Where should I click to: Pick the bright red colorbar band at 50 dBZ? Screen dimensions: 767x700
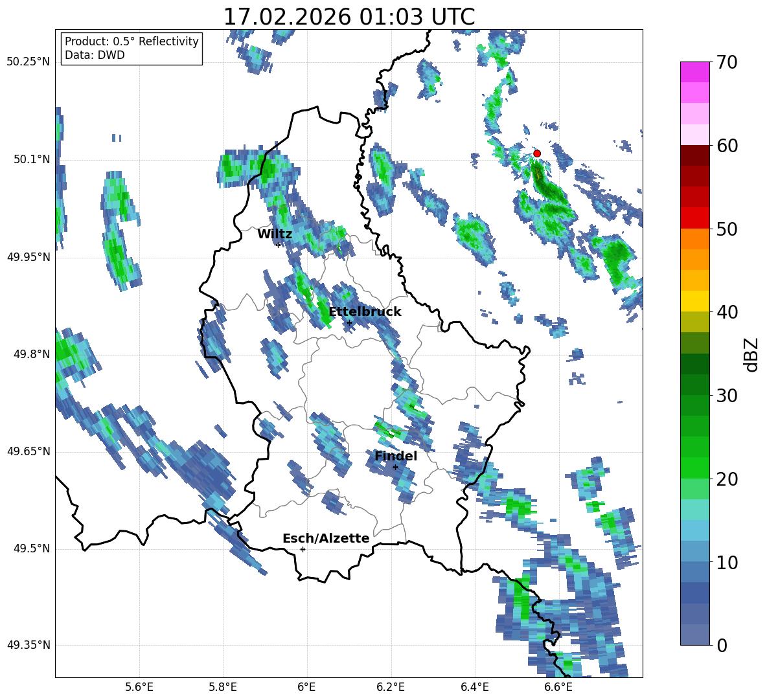coord(694,218)
